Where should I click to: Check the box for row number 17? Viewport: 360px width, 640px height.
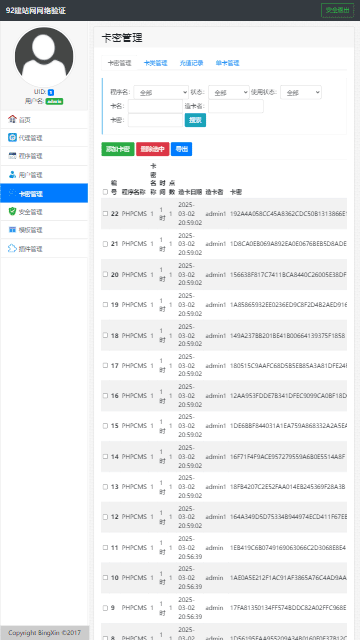point(105,365)
